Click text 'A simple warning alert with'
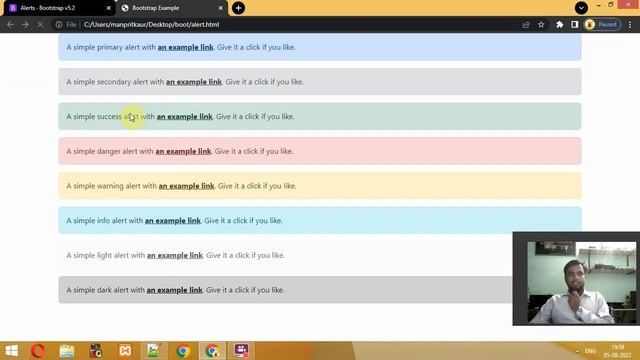The image size is (640, 360). point(111,186)
